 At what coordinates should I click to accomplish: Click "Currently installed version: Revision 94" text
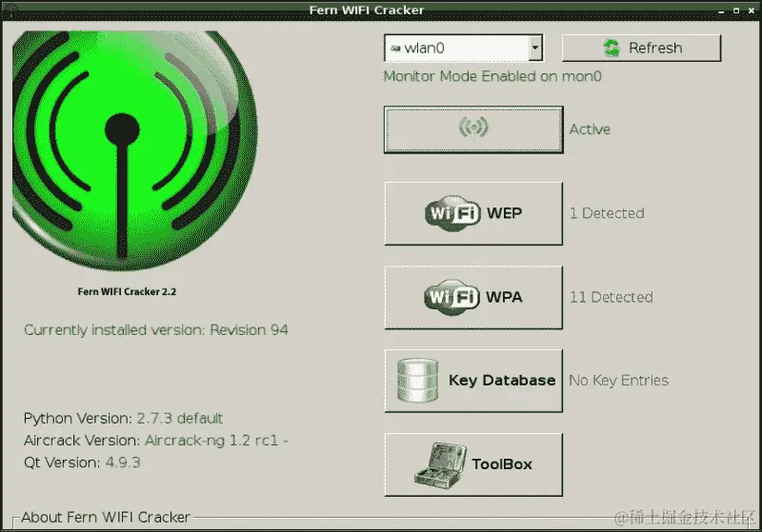point(156,330)
